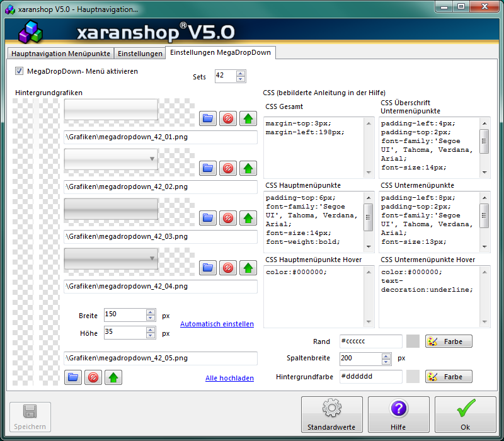
Task: Decrease the Sets value
Action: tap(241, 79)
